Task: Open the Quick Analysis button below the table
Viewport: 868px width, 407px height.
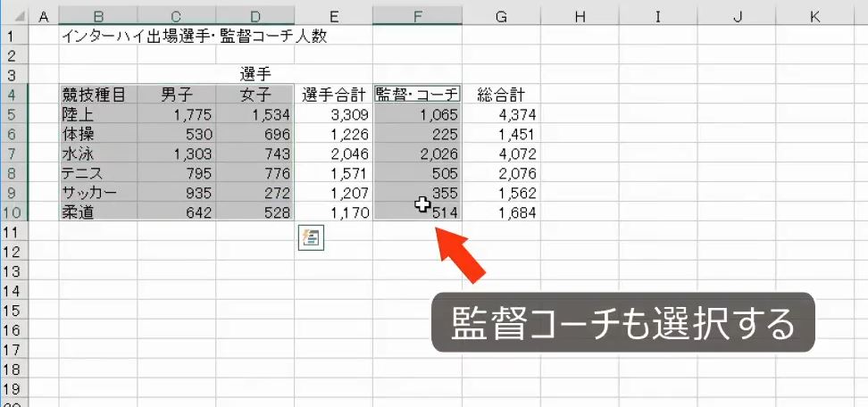Action: tap(311, 238)
